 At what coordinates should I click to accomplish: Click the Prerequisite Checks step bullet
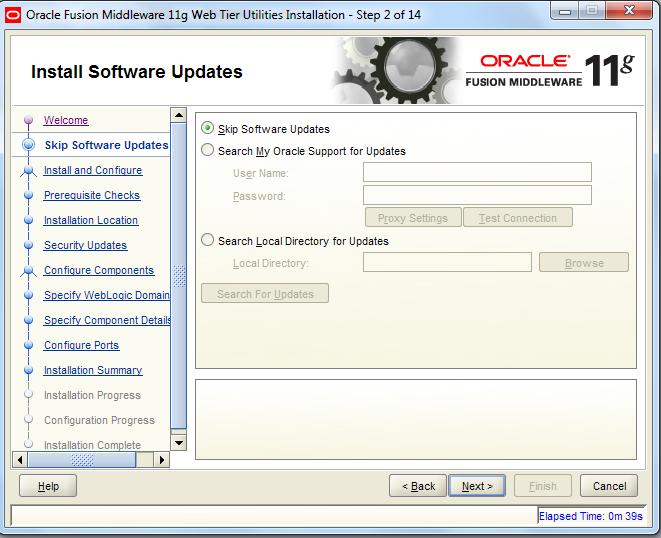(28, 195)
